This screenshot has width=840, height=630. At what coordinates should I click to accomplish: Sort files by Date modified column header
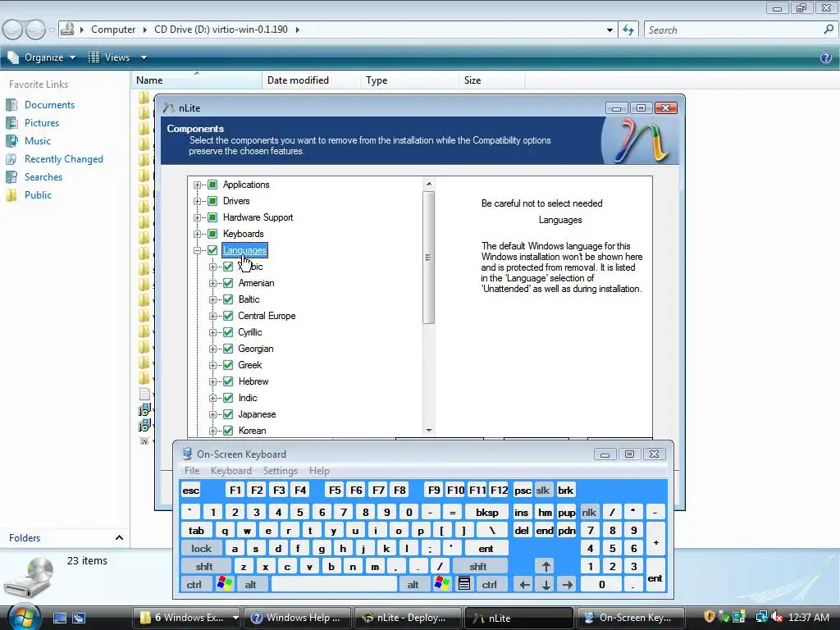(x=311, y=80)
